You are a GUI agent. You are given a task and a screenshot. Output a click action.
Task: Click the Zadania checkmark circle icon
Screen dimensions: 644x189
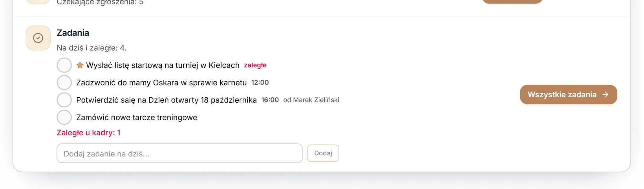pyautogui.click(x=38, y=38)
